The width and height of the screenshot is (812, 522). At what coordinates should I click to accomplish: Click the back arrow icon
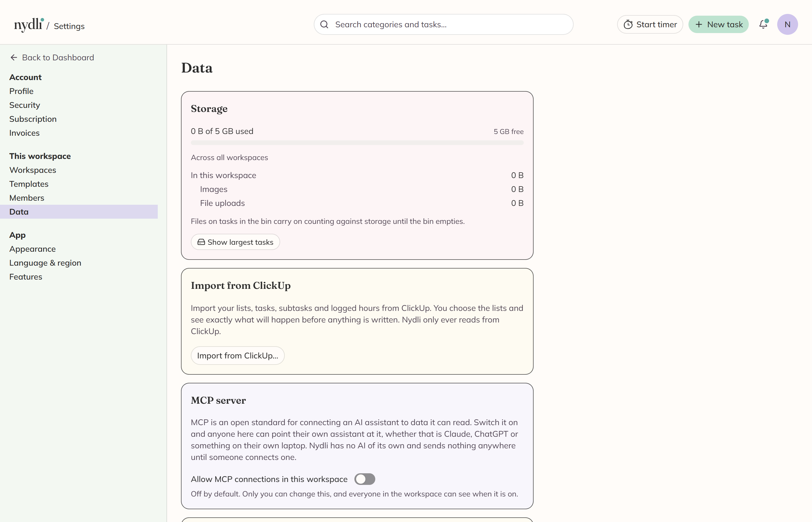14,58
